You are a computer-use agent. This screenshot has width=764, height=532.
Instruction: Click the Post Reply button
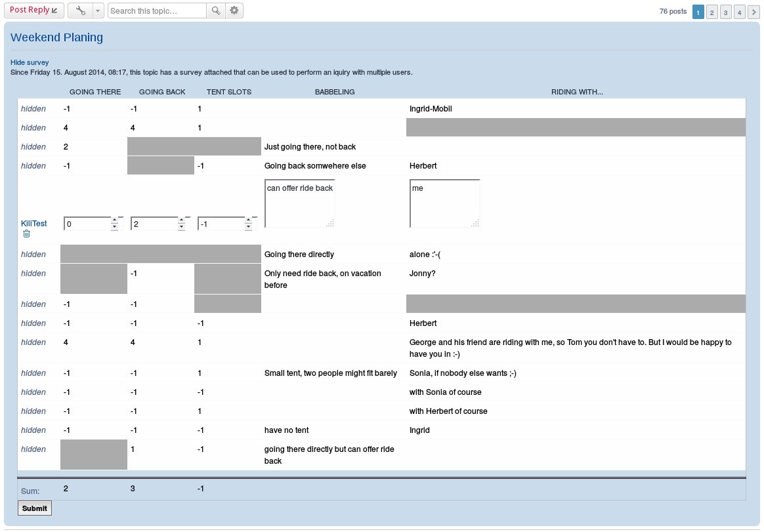pyautogui.click(x=34, y=10)
